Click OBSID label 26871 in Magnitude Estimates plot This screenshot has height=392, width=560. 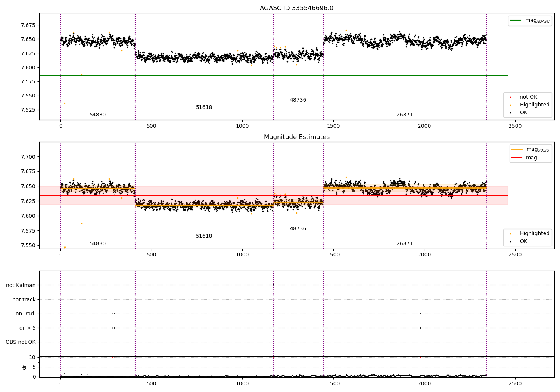[x=405, y=244]
